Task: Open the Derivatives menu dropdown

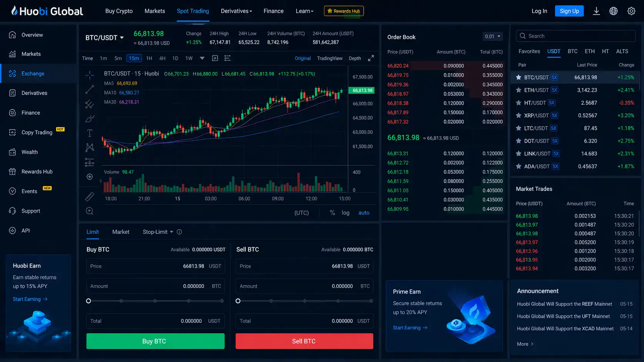Action: pos(236,11)
